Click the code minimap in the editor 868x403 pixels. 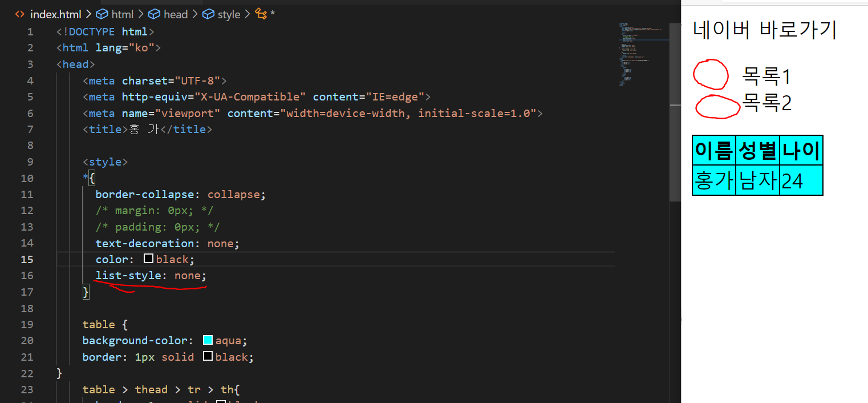tap(643, 55)
